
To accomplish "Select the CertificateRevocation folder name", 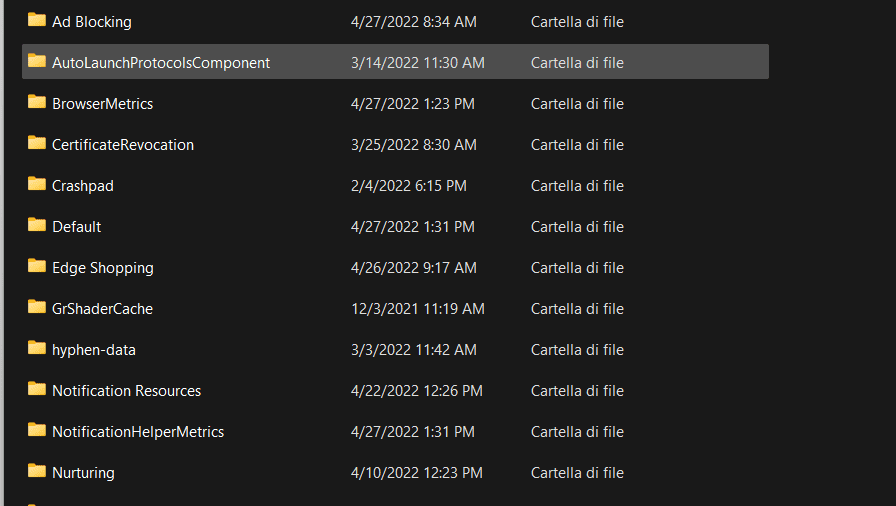I will (x=123, y=145).
